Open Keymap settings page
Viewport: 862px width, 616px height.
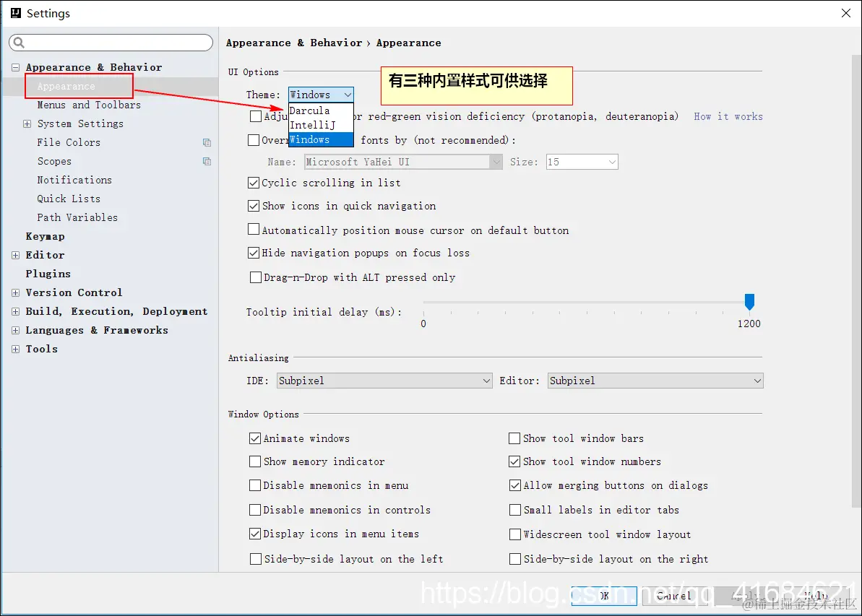(x=45, y=236)
